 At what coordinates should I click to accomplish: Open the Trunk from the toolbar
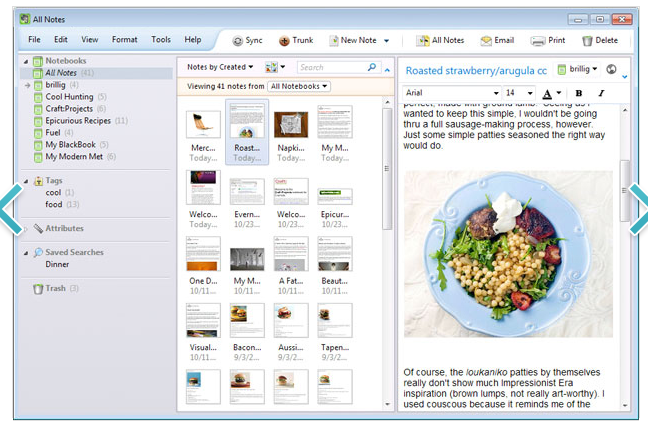[296, 41]
